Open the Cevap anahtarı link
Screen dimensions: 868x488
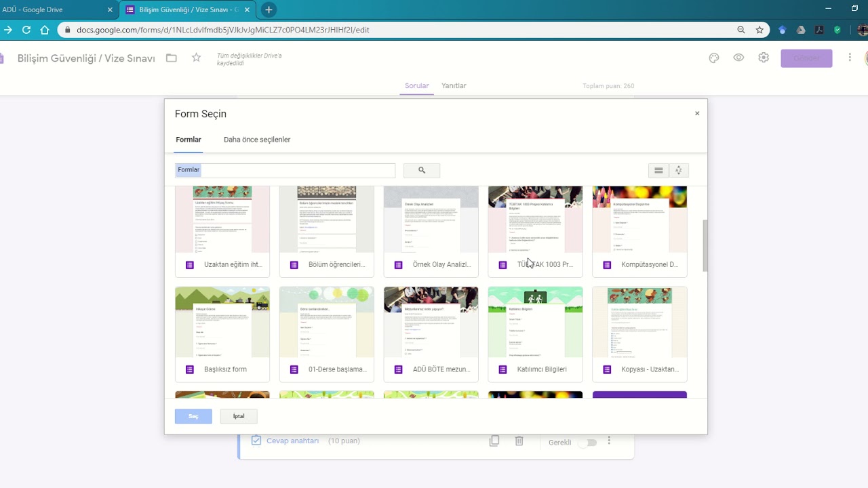click(292, 441)
